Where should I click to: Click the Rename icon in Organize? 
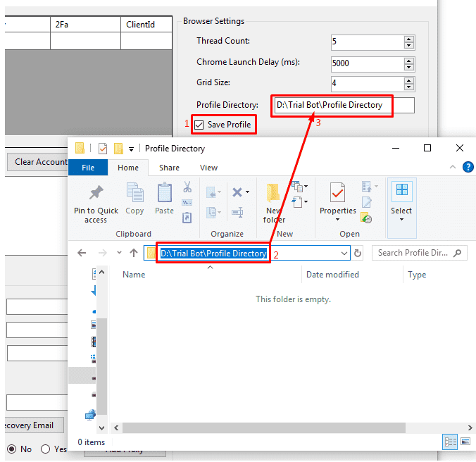[237, 212]
